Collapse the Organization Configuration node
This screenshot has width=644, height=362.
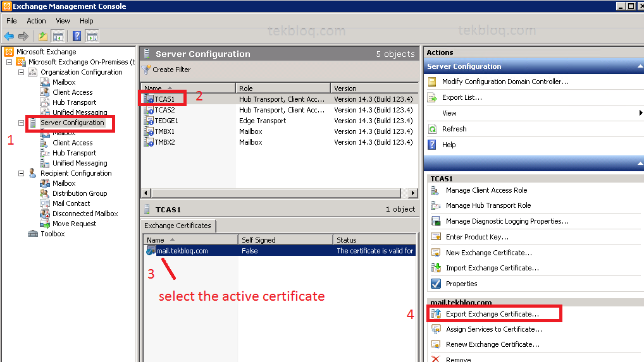21,72
